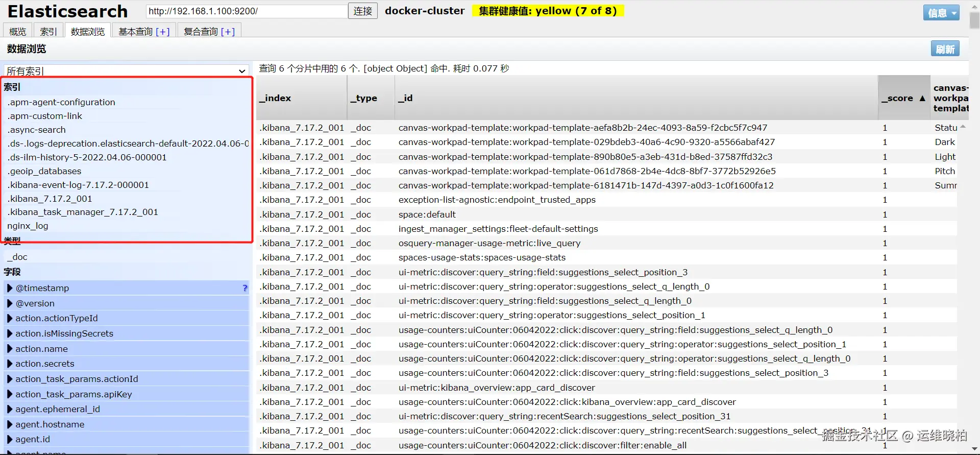Add a new 复合查询 tab with [+]
Image resolution: width=980 pixels, height=455 pixels.
point(228,32)
